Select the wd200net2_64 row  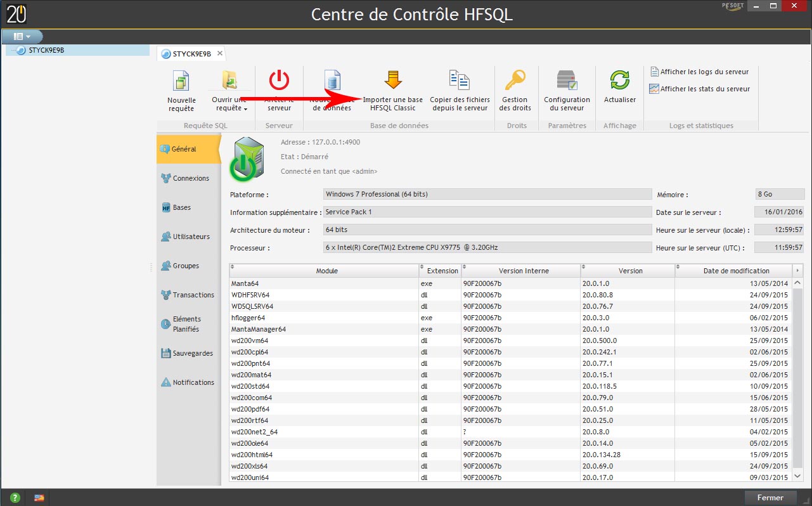coord(510,432)
